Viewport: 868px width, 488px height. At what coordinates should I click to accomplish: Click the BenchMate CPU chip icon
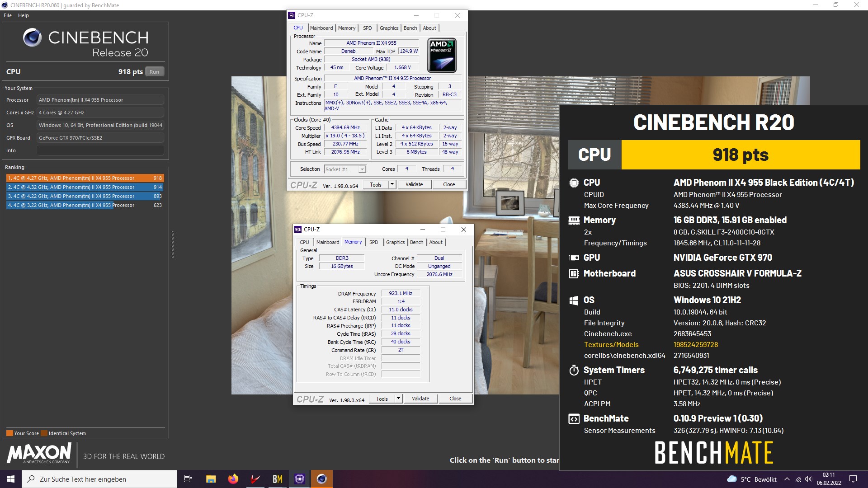574,183
